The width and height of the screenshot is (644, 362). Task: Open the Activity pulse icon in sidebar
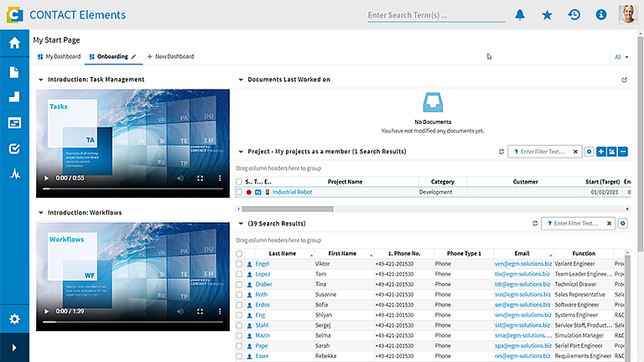15,174
